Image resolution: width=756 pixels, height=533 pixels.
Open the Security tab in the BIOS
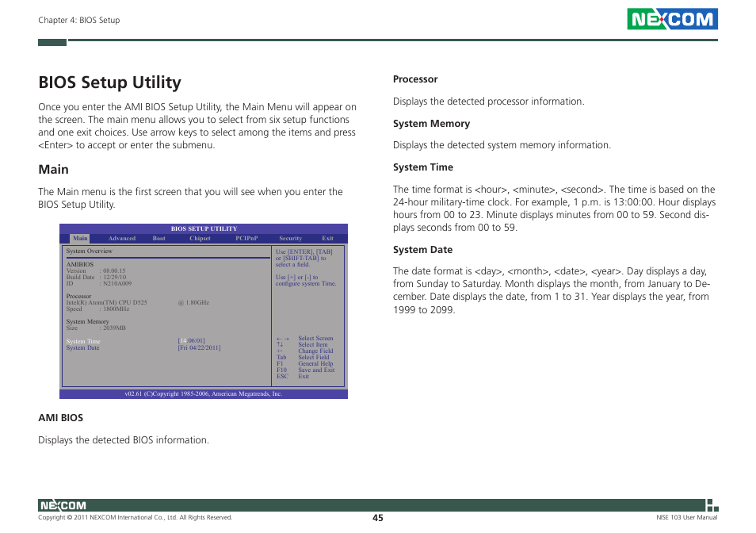click(291, 238)
